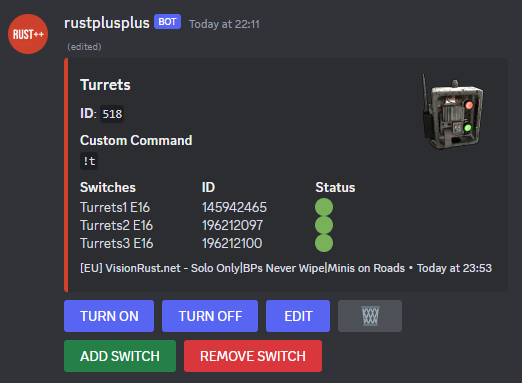Click the Today at 22:11 timestamp
Viewport: 522px width, 383px height.
pos(224,24)
